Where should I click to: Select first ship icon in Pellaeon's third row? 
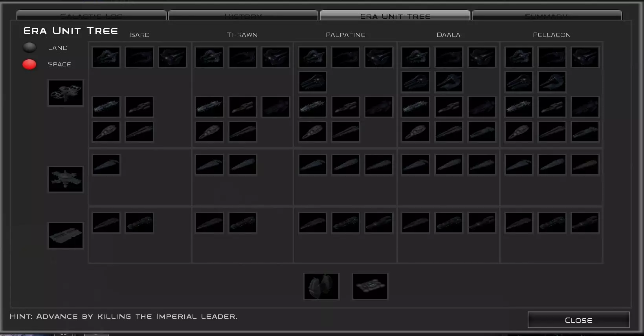tap(519, 107)
